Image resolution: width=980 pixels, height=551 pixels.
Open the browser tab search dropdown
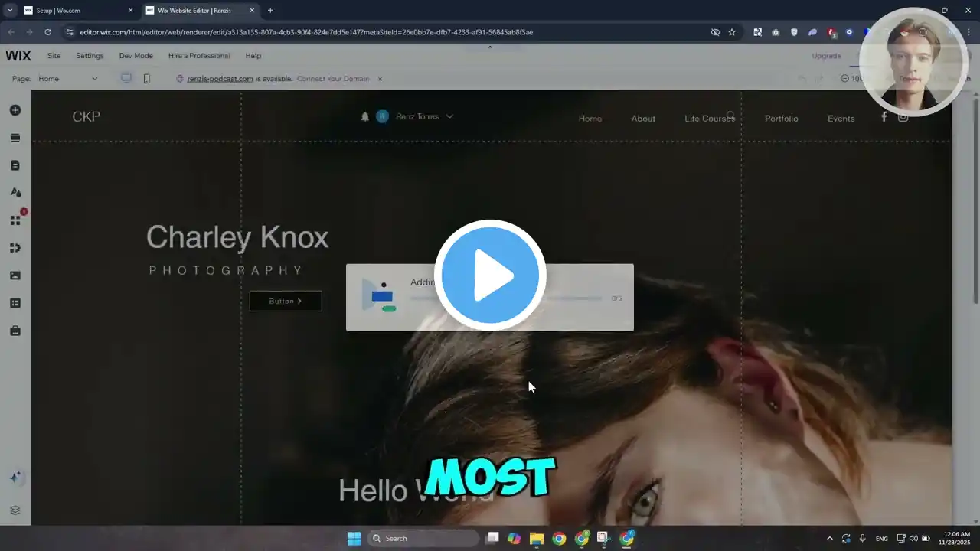[x=10, y=11]
